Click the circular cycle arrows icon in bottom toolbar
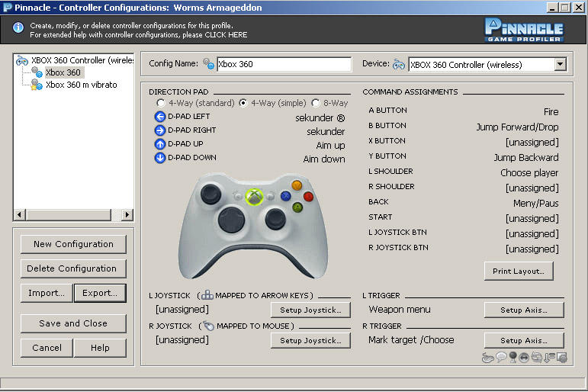This screenshot has width=588, height=392. pos(537,358)
